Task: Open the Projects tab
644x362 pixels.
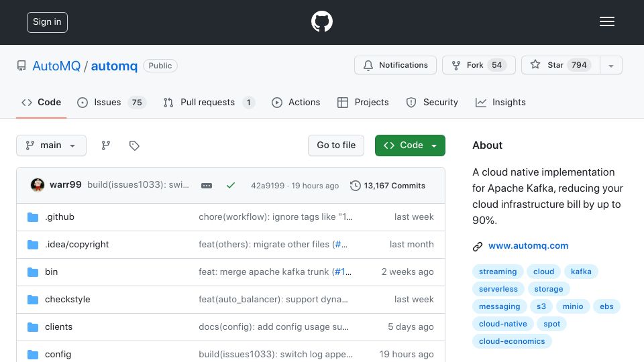Action: (x=363, y=102)
